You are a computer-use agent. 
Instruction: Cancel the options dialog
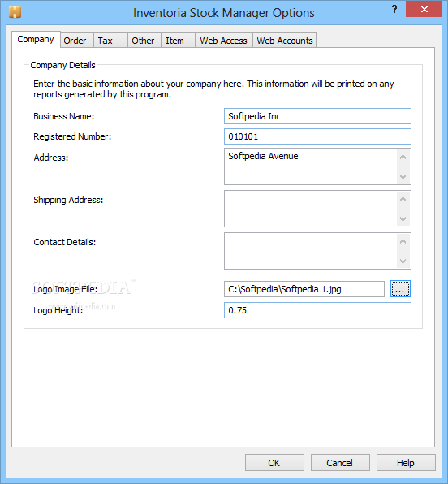[340, 462]
